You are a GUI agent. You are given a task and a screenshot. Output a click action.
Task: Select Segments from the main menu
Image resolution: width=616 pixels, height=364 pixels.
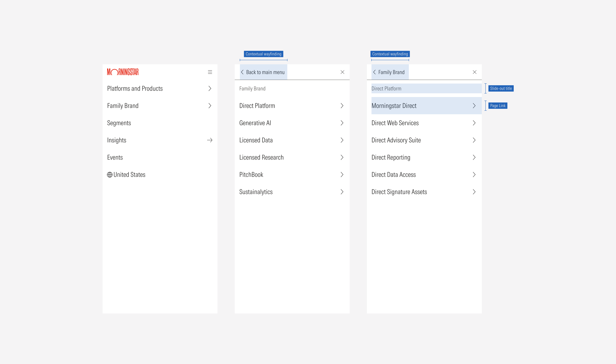click(119, 123)
